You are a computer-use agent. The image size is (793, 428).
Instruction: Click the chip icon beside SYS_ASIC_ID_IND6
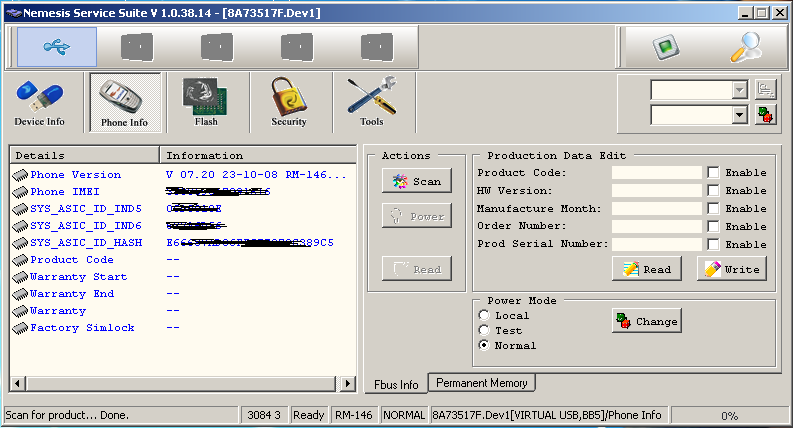(x=20, y=226)
